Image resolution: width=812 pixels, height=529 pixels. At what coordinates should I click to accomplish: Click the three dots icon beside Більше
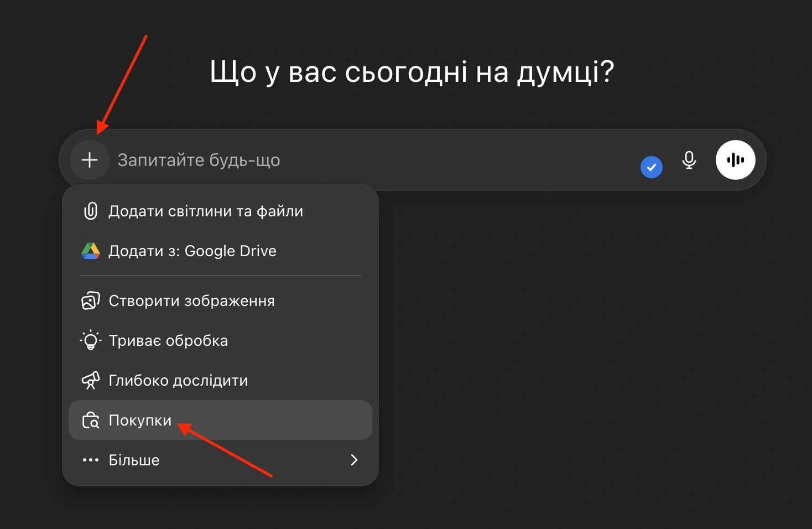pyautogui.click(x=90, y=460)
